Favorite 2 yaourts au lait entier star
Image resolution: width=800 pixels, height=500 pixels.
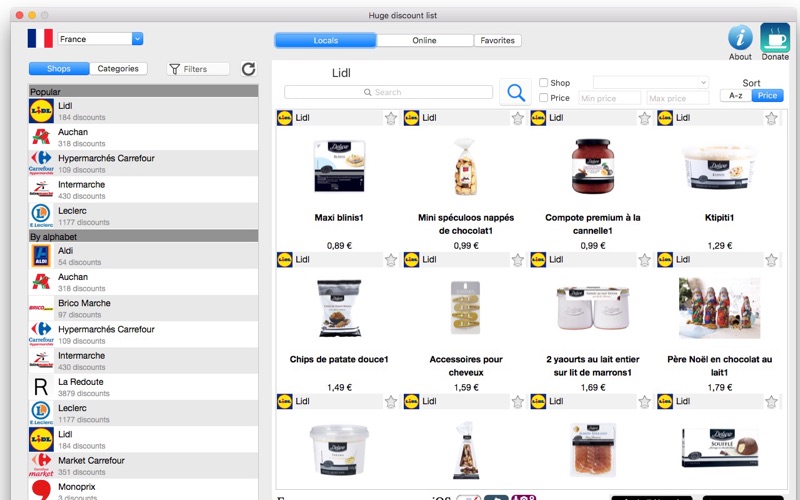click(644, 260)
